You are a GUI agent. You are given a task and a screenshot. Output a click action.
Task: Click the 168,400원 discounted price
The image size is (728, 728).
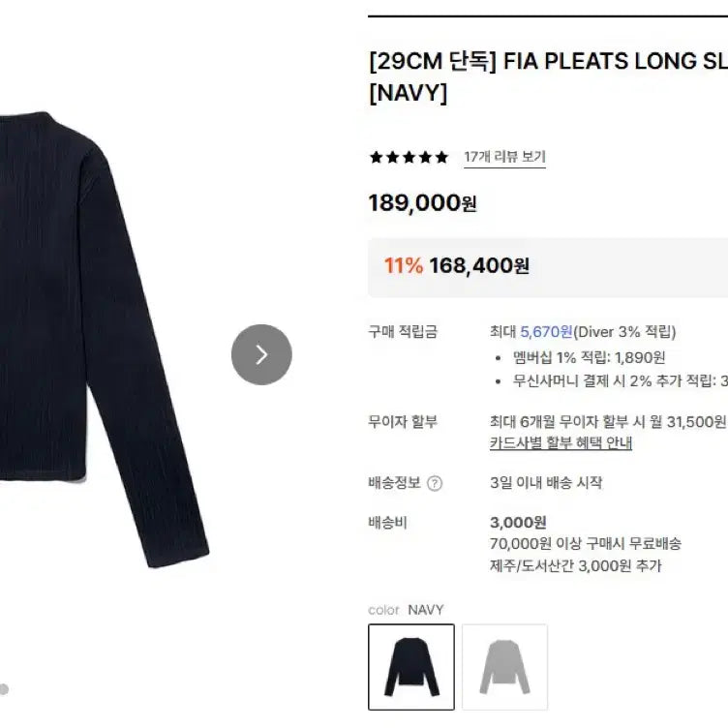479,265
